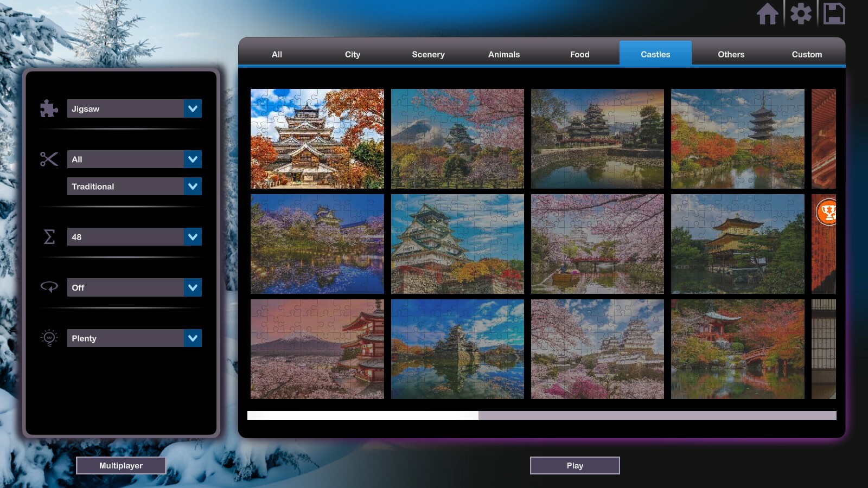Viewport: 868px width, 488px height.
Task: Click the save floppy disk icon
Action: pos(835,14)
